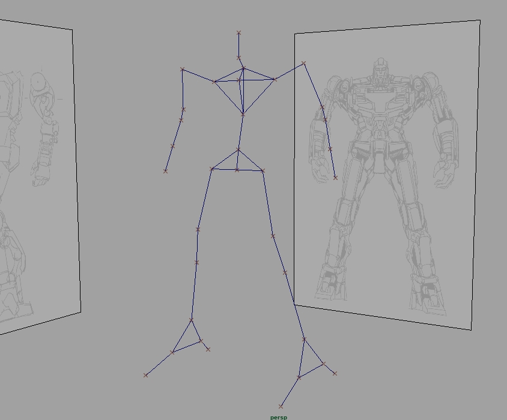This screenshot has height=420, width=507.
Task: Select the center hip joint between both legs
Action: point(237,170)
